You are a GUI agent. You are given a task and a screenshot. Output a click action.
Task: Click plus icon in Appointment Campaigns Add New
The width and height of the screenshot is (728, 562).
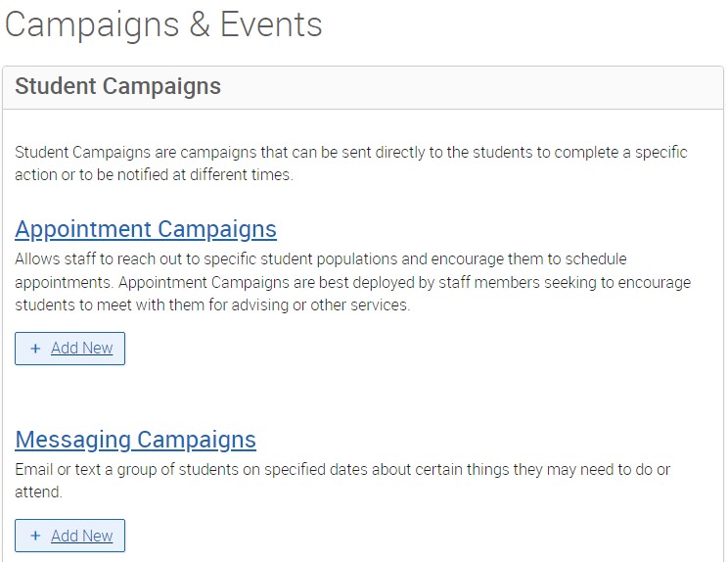35,349
